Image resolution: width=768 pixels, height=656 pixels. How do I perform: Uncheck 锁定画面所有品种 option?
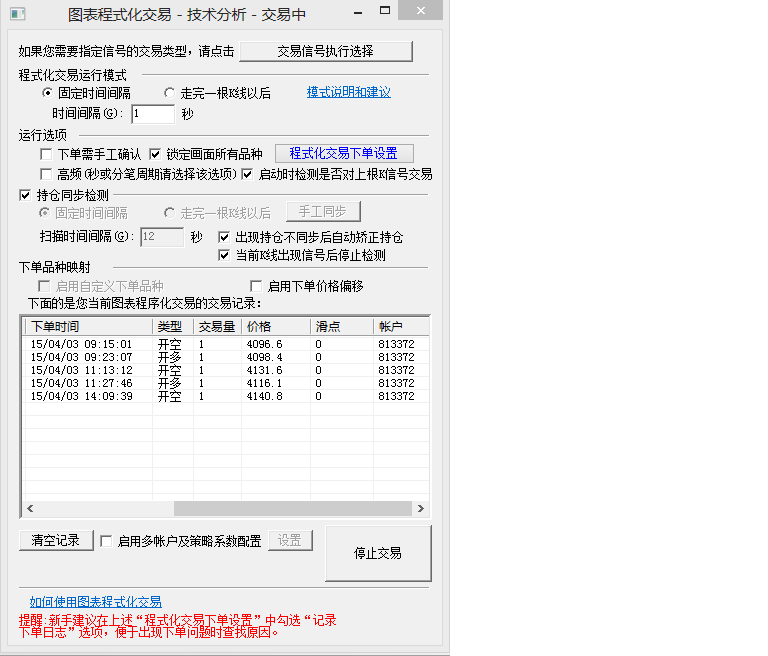coord(155,155)
